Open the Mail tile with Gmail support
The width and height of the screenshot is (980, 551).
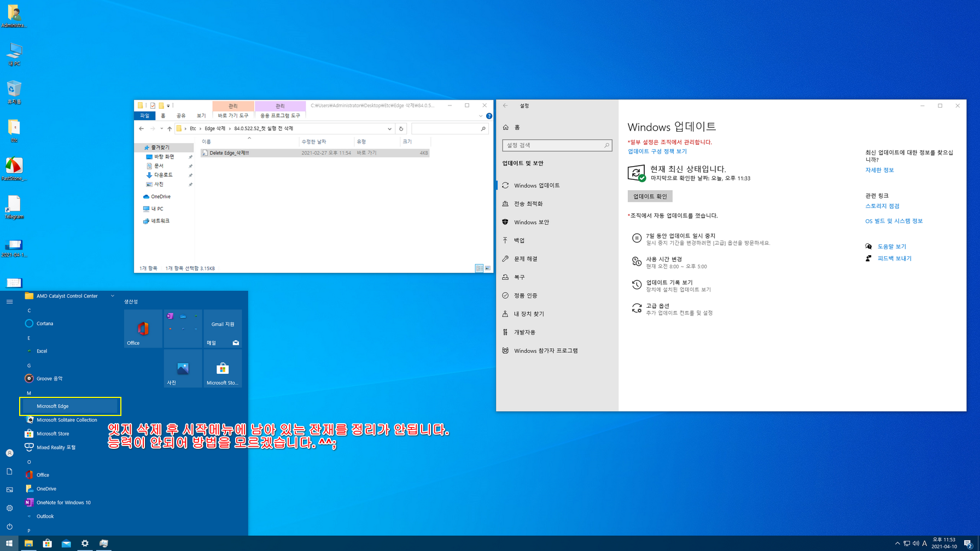[223, 329]
